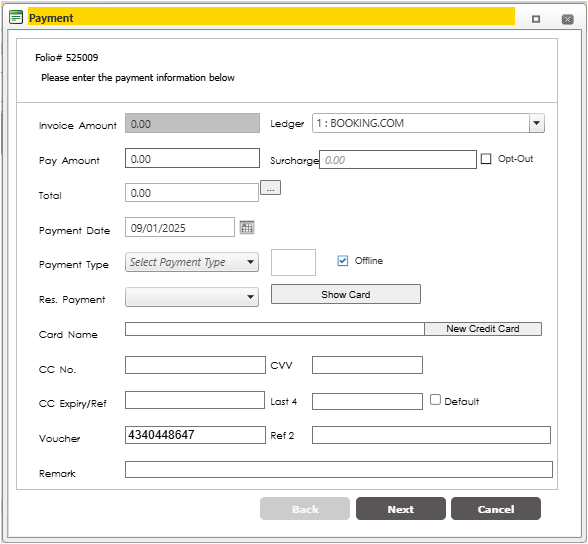
Task: Click the Show Card button
Action: click(x=346, y=294)
